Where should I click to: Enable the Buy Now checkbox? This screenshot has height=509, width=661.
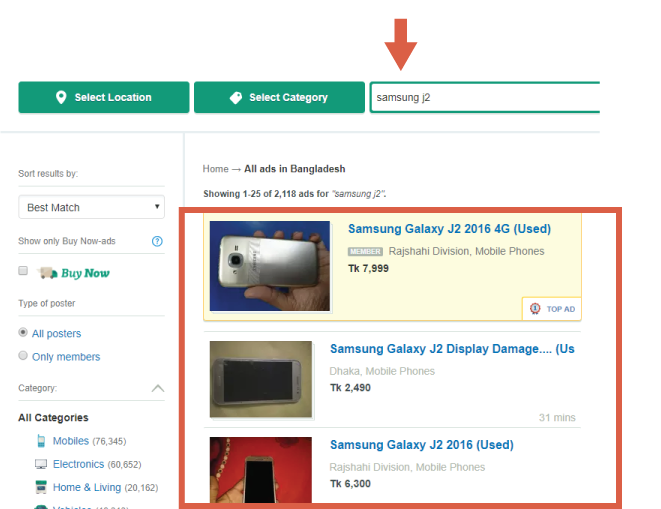tap(23, 271)
